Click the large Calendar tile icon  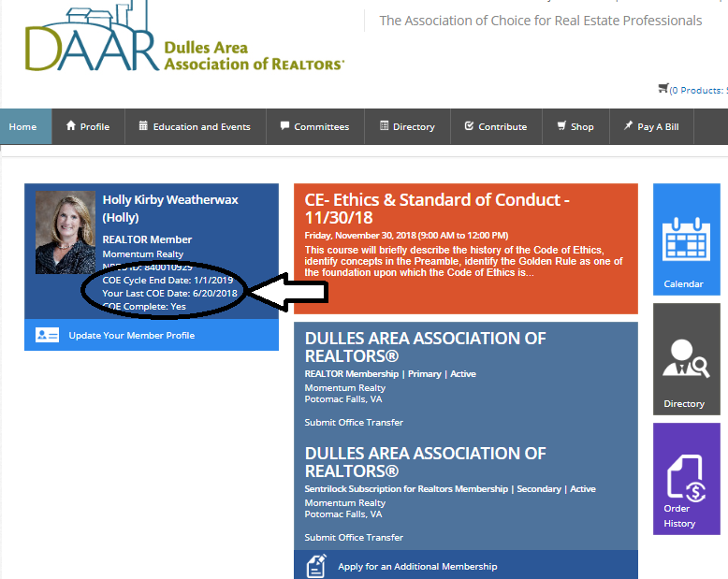686,239
